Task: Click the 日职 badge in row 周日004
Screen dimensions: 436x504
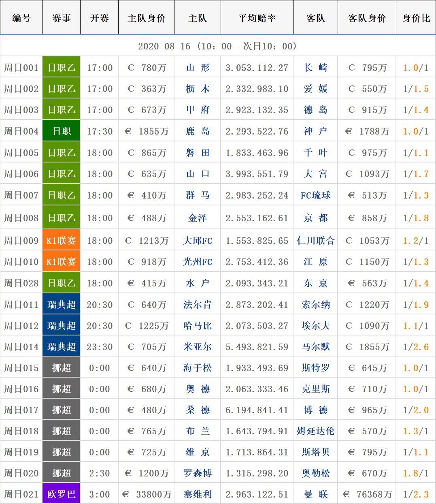Action: click(x=62, y=131)
